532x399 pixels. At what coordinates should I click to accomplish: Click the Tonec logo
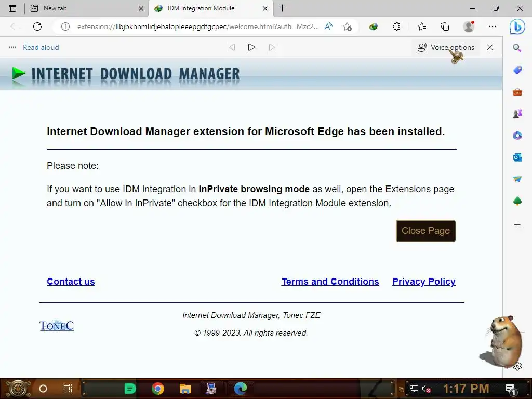(57, 325)
